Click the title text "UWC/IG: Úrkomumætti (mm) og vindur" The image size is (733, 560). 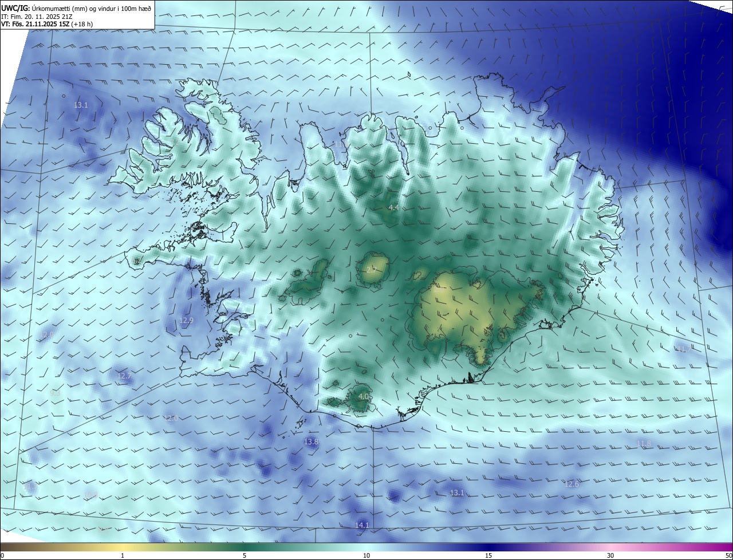pos(58,8)
